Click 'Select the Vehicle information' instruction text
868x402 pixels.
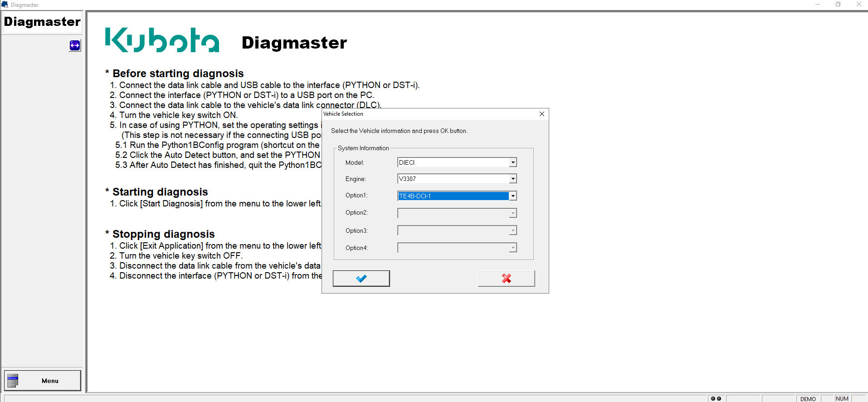click(399, 131)
